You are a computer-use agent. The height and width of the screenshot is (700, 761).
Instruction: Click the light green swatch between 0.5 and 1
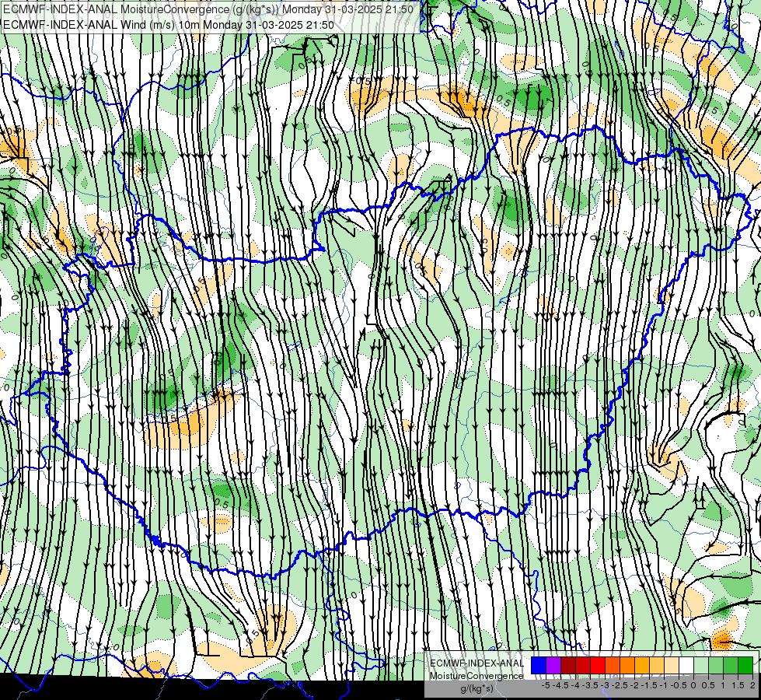click(716, 666)
